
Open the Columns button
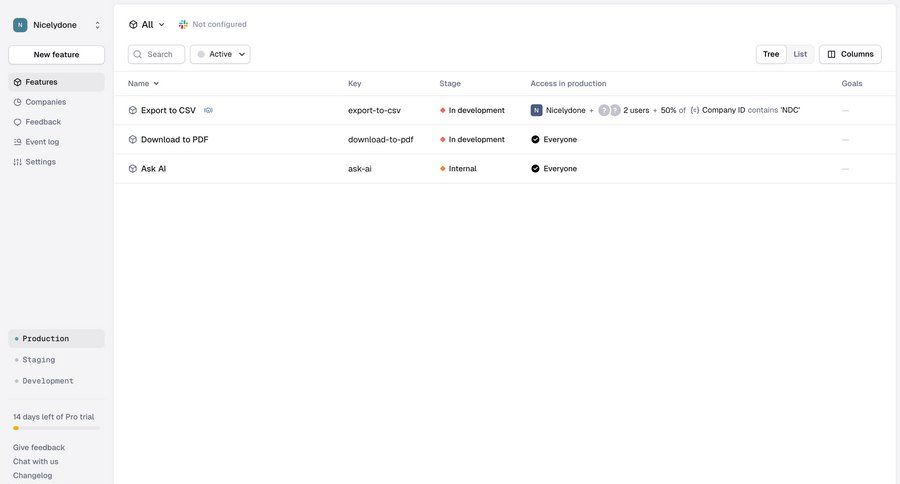pyautogui.click(x=850, y=54)
